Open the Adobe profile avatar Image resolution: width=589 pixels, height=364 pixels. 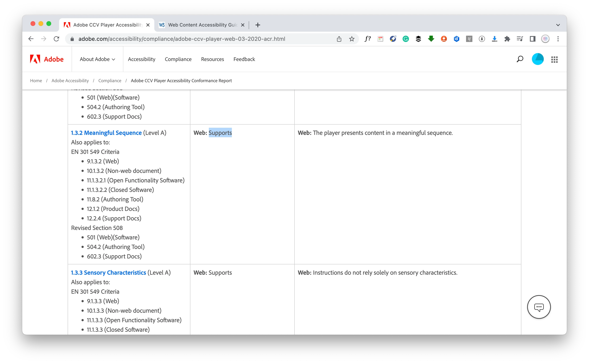537,59
